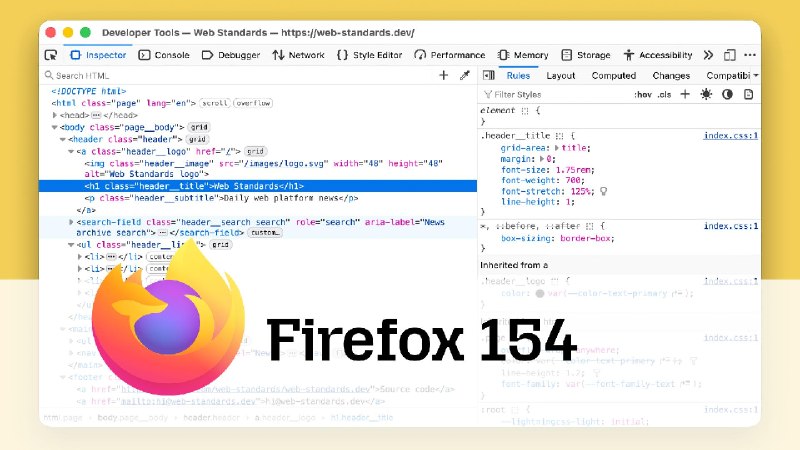Image resolution: width=800 pixels, height=450 pixels.
Task: Click the create new node plus icon
Action: point(443,76)
